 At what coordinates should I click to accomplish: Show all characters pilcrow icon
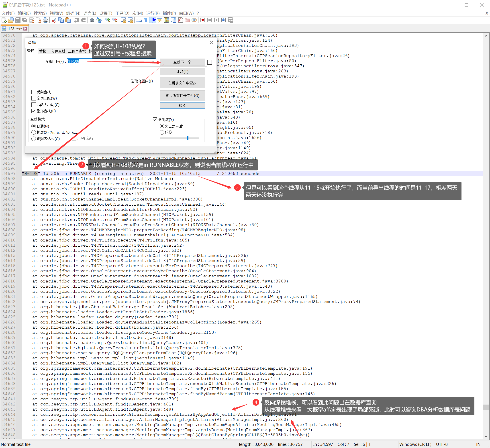coord(146,20)
